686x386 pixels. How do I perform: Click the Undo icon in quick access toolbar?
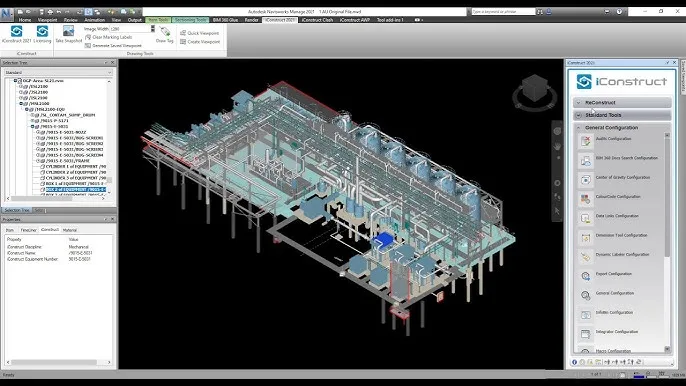tap(59, 12)
